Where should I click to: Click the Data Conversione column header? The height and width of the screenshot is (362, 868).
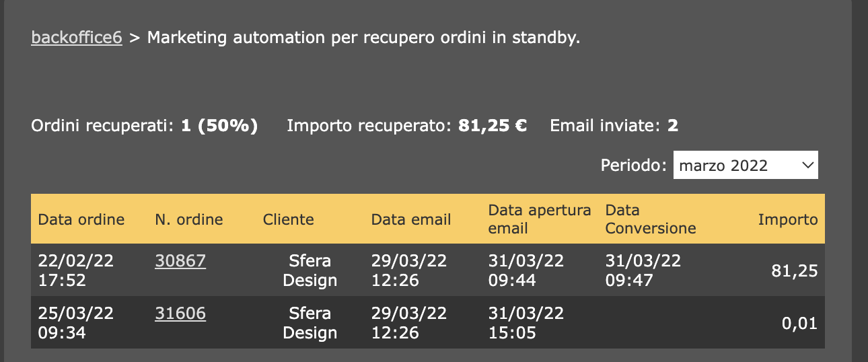pos(651,219)
